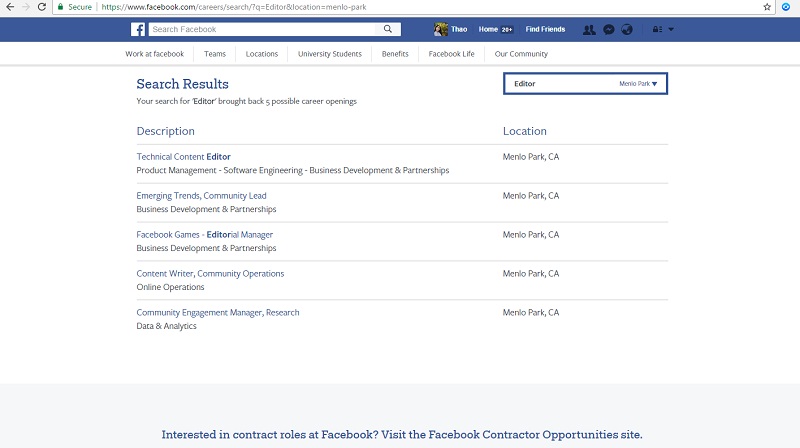Click the Thao profile name
Viewport: 800px width, 448px height.
point(459,29)
